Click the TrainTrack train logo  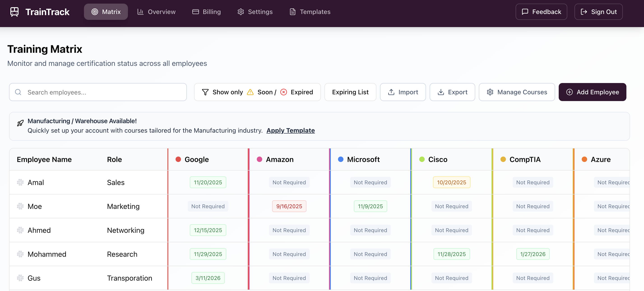(x=14, y=12)
